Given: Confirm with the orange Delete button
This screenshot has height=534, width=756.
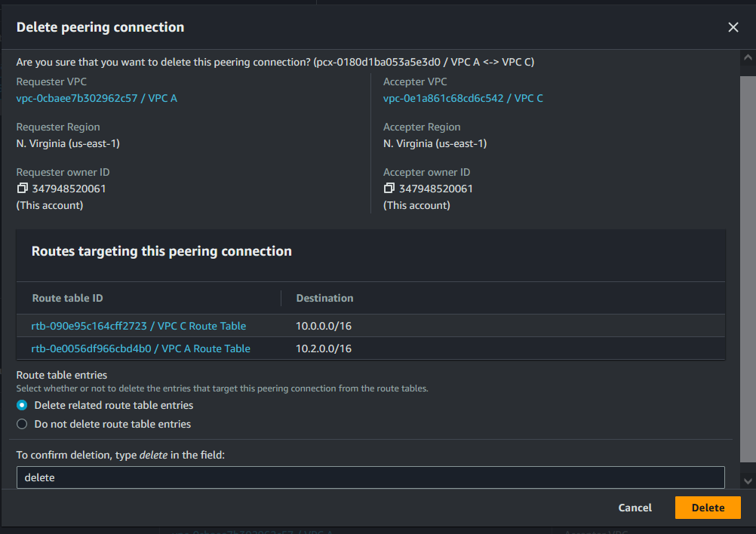Looking at the screenshot, I should 707,508.
